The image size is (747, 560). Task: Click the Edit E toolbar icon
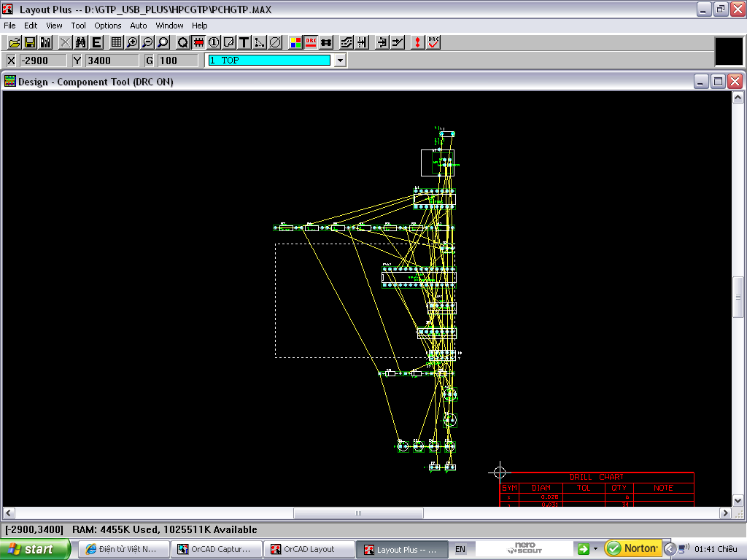pos(96,43)
